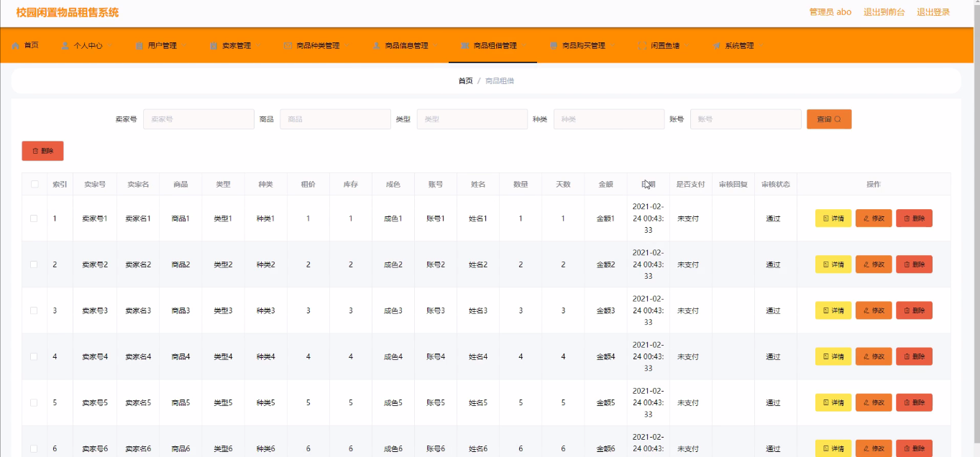Focus the 卖家号 search input field

coord(198,119)
